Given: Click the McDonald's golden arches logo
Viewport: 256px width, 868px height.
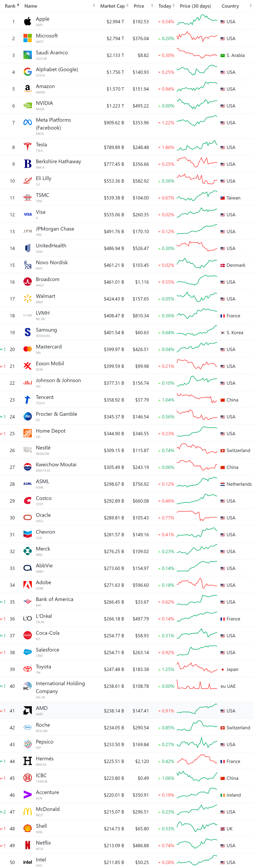Looking at the screenshot, I should [27, 811].
